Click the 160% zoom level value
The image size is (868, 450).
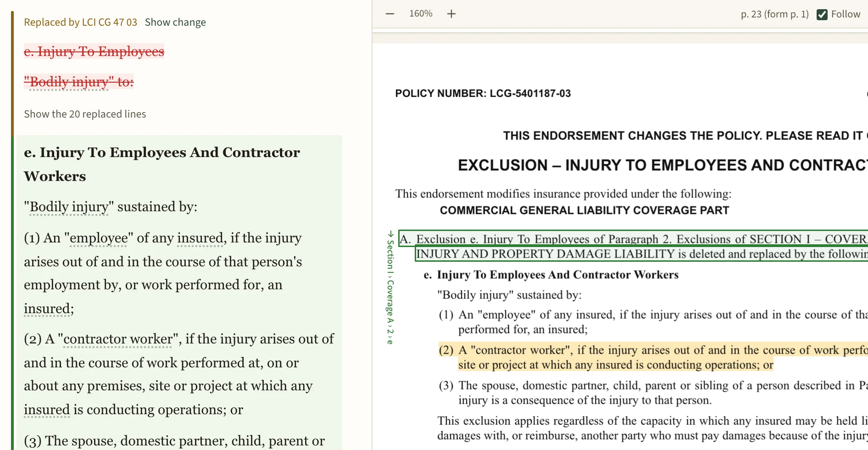[x=421, y=14]
